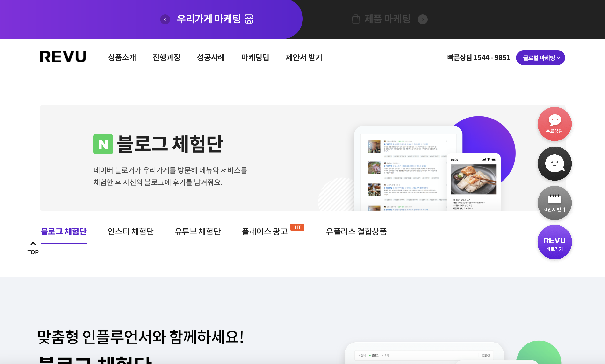Select the 유튜브 체험단 tab
Screen dimensions: 605x364
pos(198,231)
